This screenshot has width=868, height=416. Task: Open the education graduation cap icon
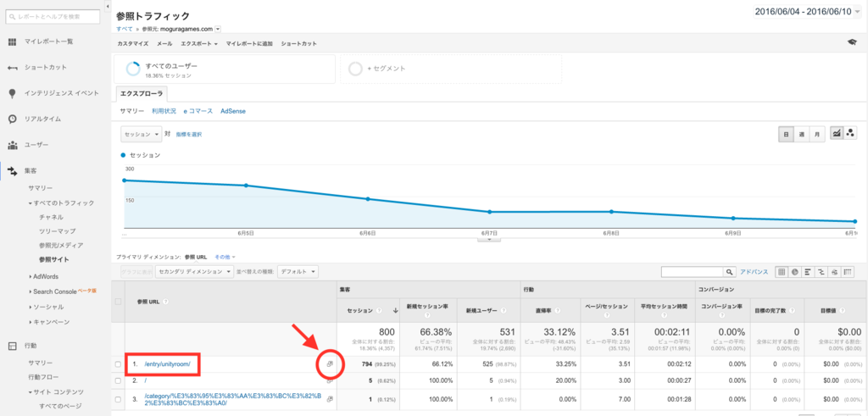click(852, 42)
